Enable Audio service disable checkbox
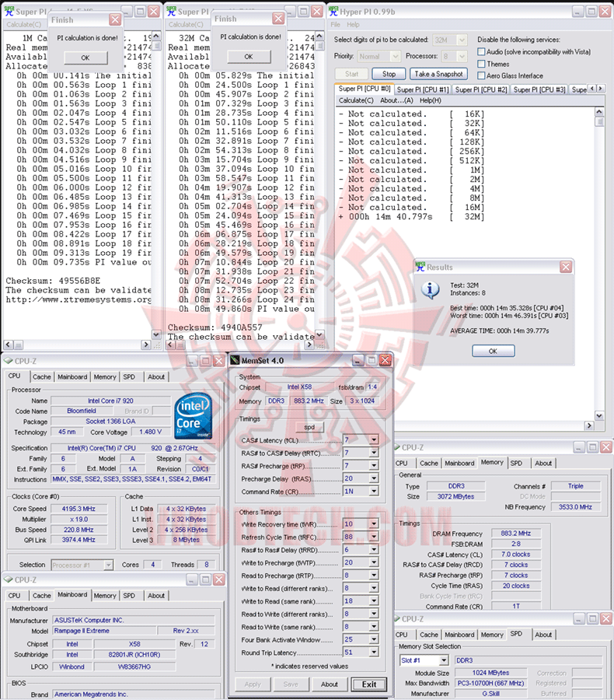This screenshot has height=700, width=614. click(481, 52)
